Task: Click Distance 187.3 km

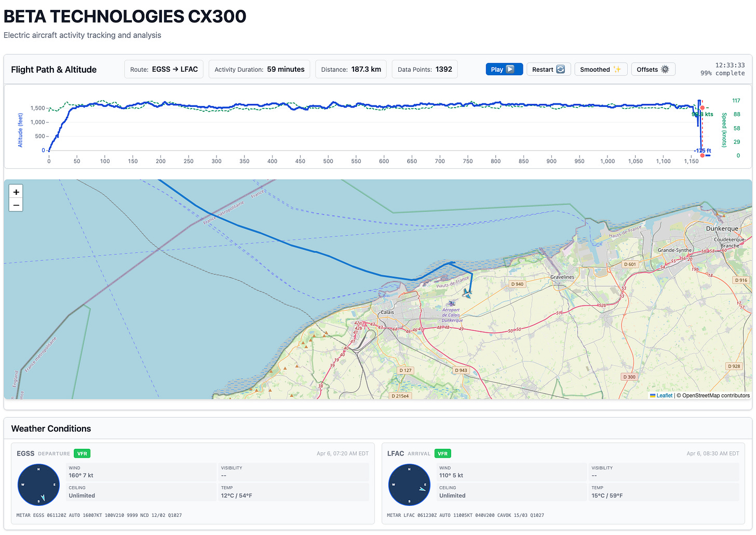Action: click(351, 69)
